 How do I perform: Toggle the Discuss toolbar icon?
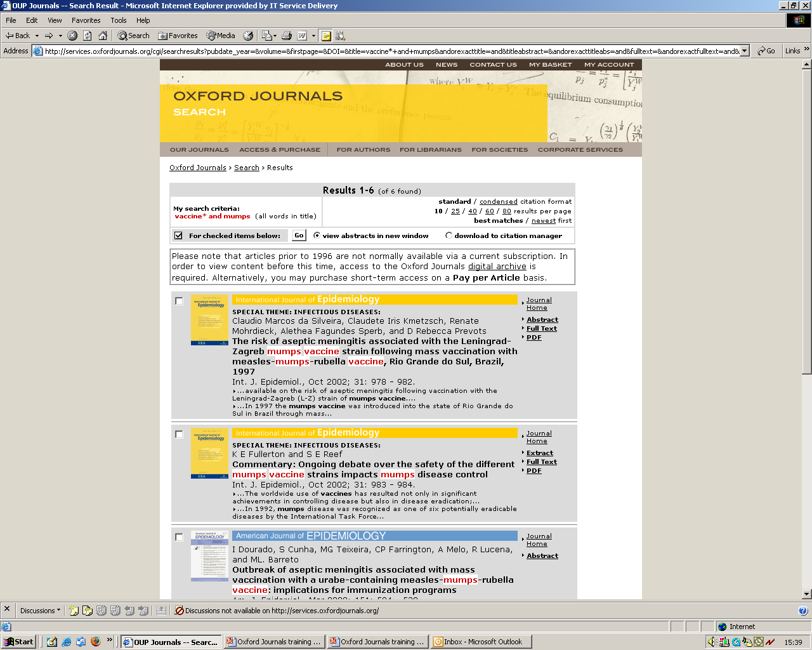click(325, 36)
